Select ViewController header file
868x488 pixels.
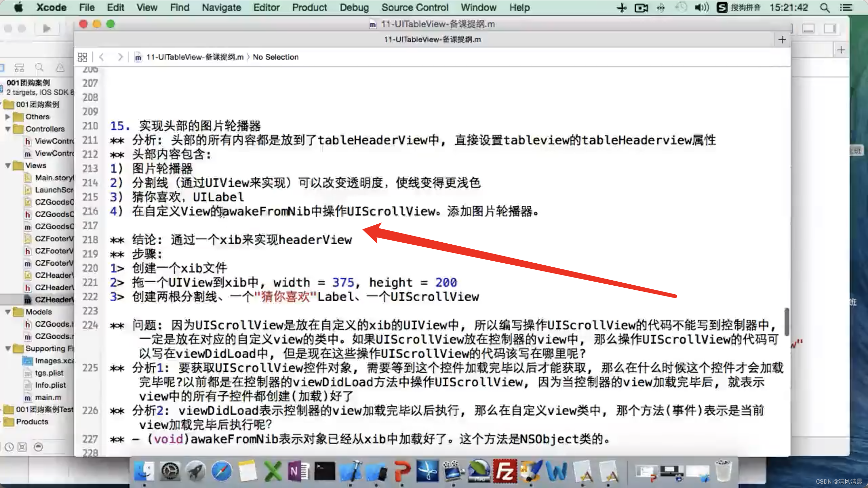pyautogui.click(x=50, y=141)
